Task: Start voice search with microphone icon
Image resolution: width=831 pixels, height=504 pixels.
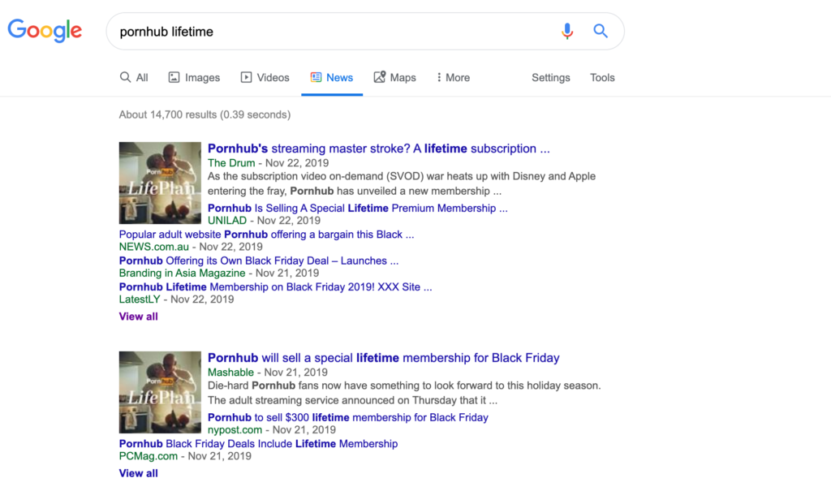Action: 567,32
